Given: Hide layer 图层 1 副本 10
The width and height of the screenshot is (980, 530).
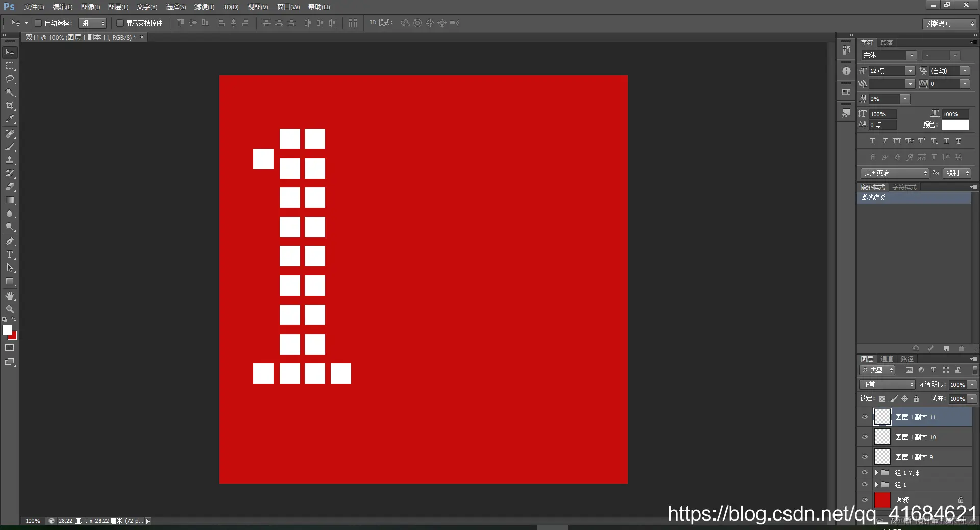Looking at the screenshot, I should coord(865,437).
